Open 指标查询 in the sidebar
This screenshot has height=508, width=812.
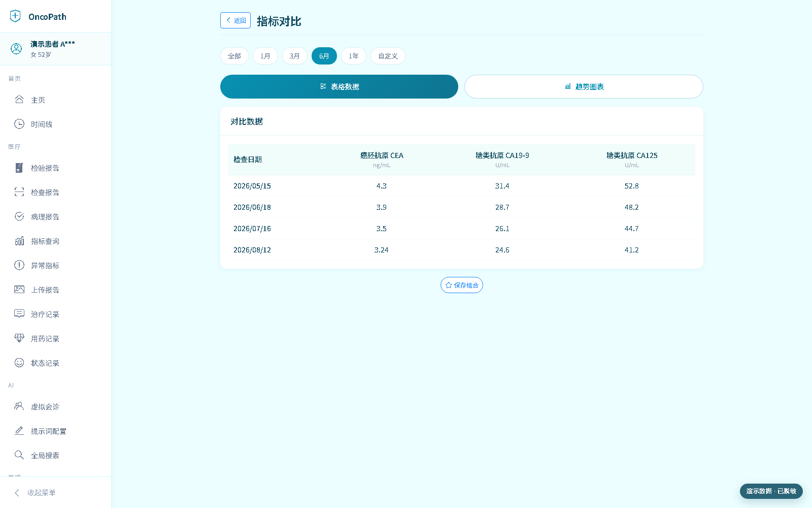45,241
